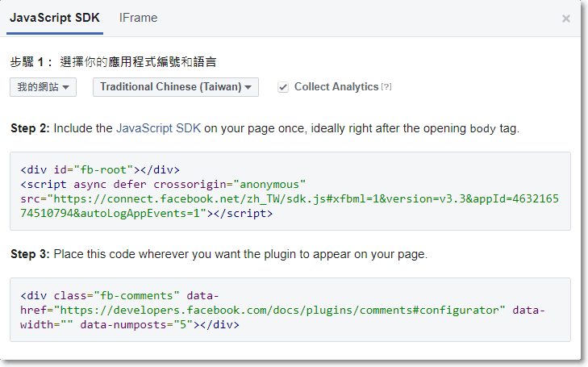This screenshot has width=588, height=367.
Task: Click the Step 2 instruction heading
Action: coord(265,128)
